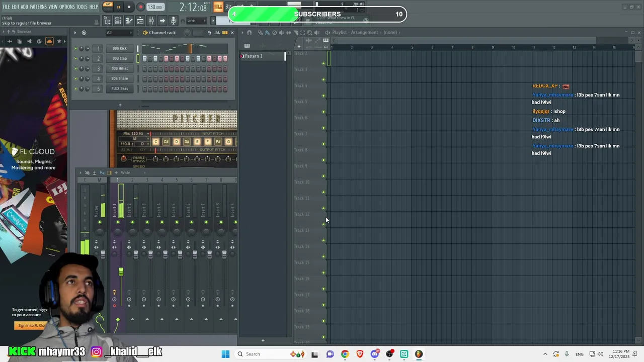Click the undo arrow icon in Channel rack header
Viewport: 644px width, 362px height.
coord(209,33)
